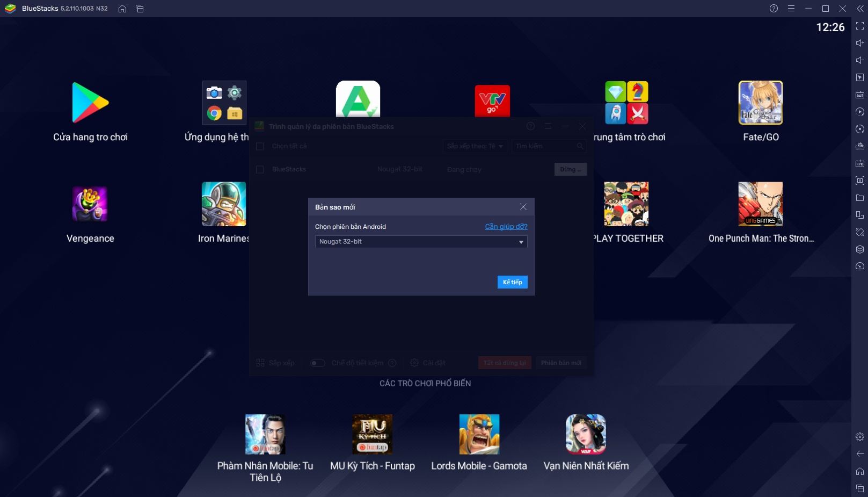868x497 pixels.
Task: Click Sắp xếp arrange button in manager
Action: click(x=275, y=363)
